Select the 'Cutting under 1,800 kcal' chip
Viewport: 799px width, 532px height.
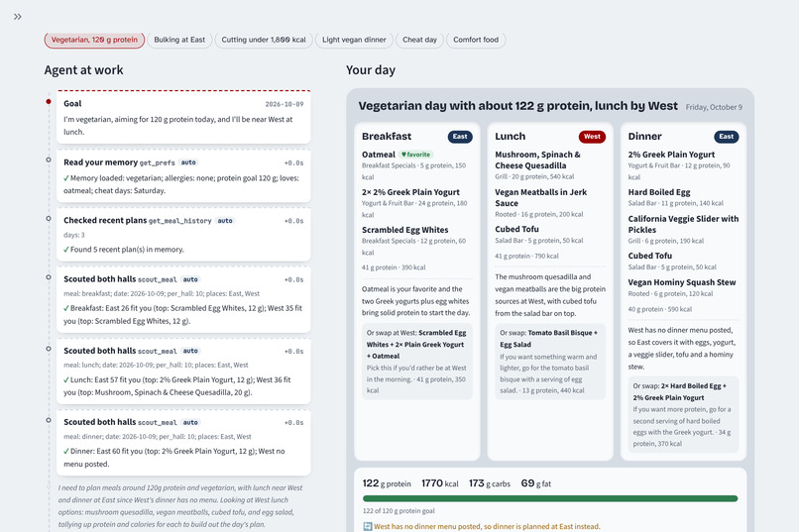click(x=264, y=40)
